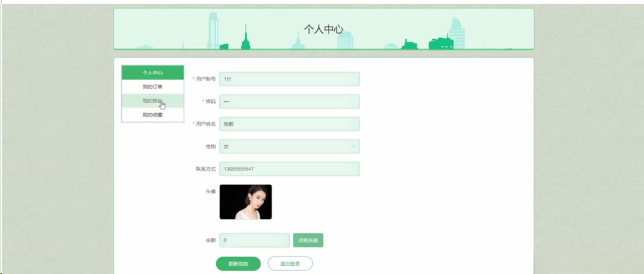Image resolution: width=644 pixels, height=274 pixels.
Task: Click the 退出登录 logout button
Action: click(x=290, y=264)
